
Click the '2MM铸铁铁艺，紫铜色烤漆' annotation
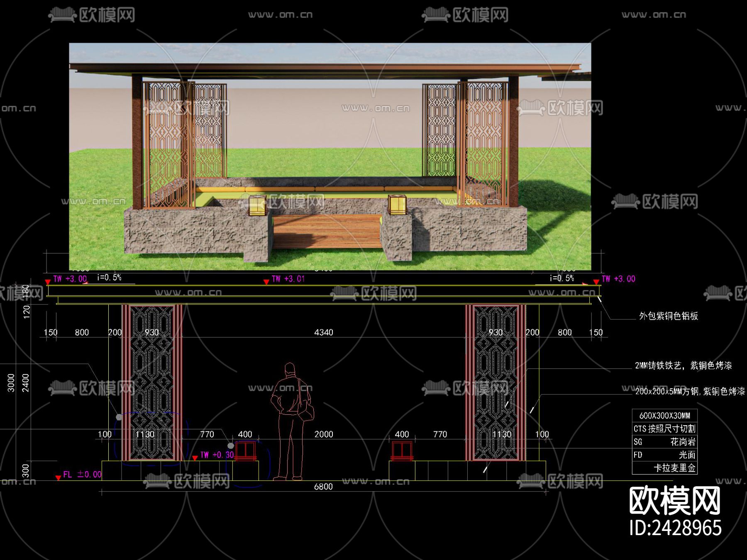(x=683, y=365)
